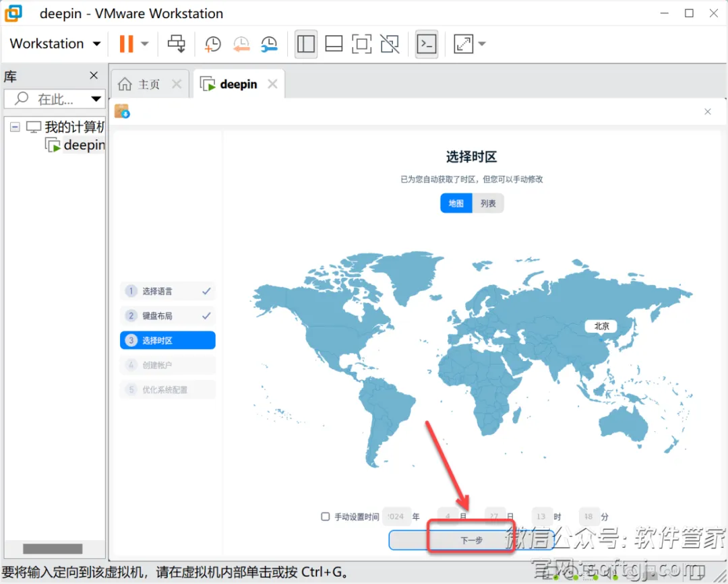The width and height of the screenshot is (728, 584).
Task: Click the 下一步 button
Action: [471, 540]
